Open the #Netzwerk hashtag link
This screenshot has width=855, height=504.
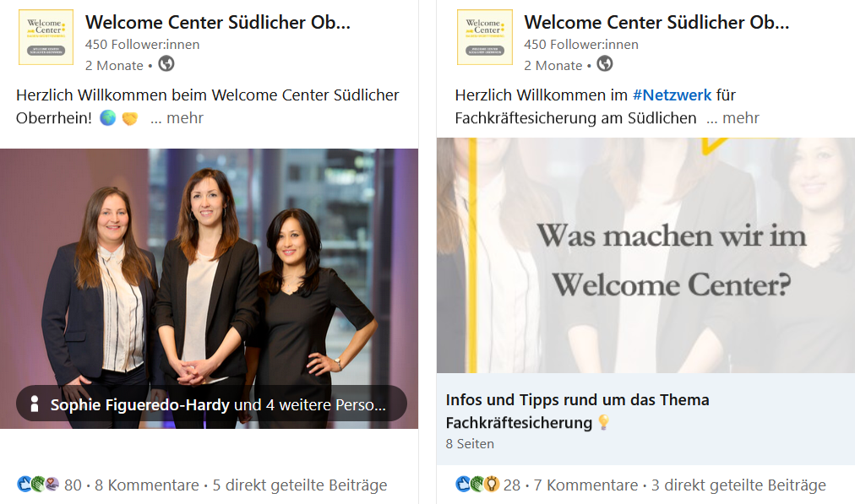coord(672,95)
